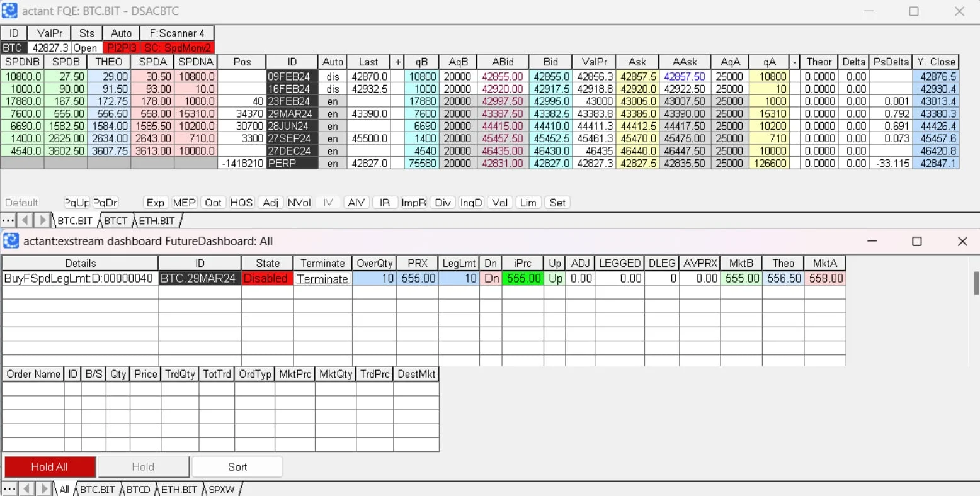Click the ImpR toolbar button
Image resolution: width=980 pixels, height=496 pixels.
(x=414, y=203)
